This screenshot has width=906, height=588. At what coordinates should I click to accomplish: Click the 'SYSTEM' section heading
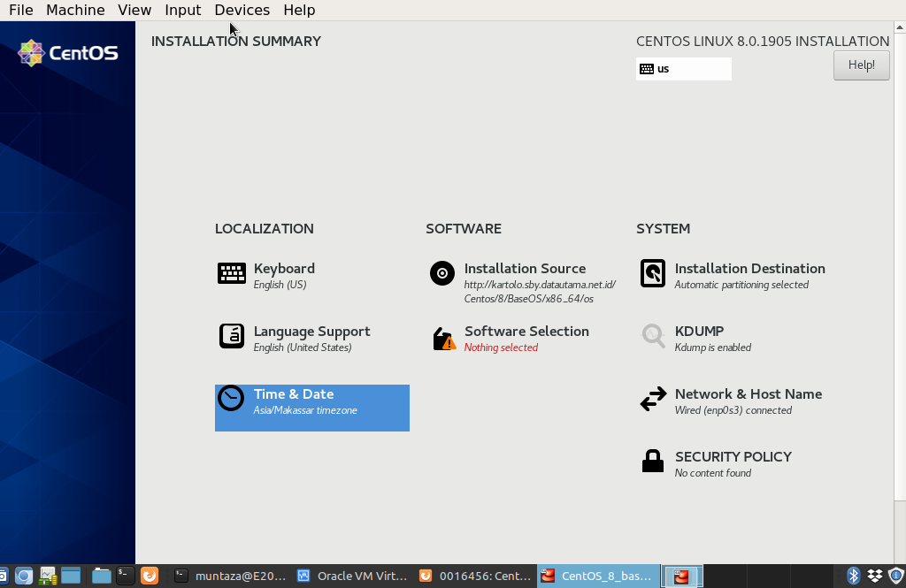(x=664, y=229)
